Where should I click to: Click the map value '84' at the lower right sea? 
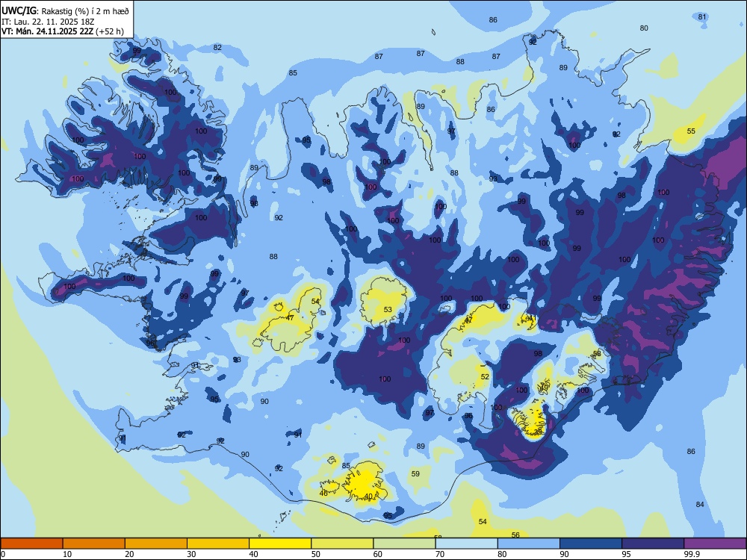[700, 504]
